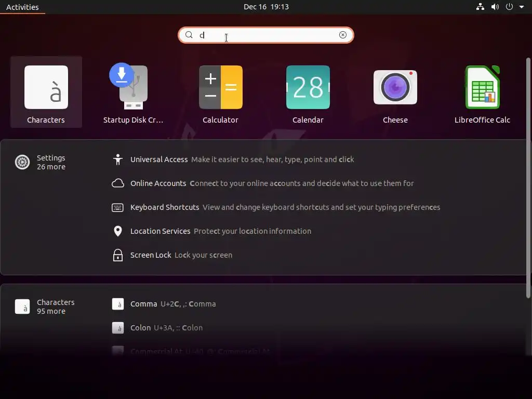Open network status icon in top bar
Image resolution: width=532 pixels, height=399 pixels.
480,7
